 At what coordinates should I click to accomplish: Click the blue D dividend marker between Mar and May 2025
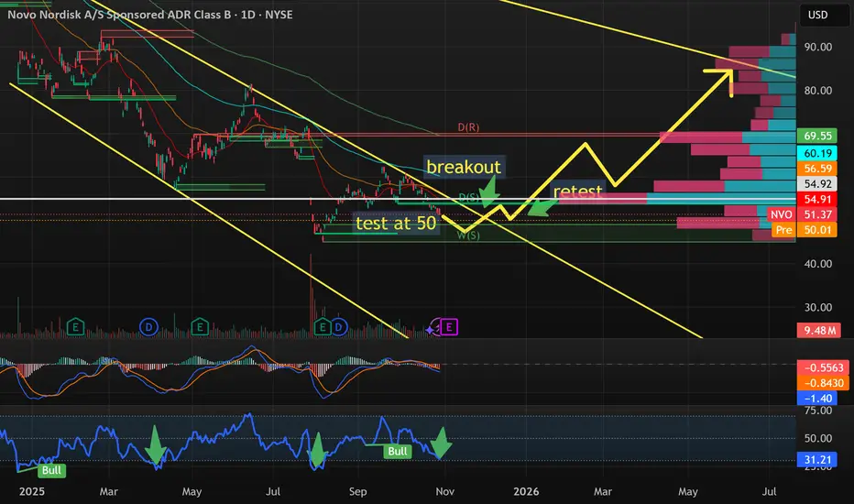[148, 327]
